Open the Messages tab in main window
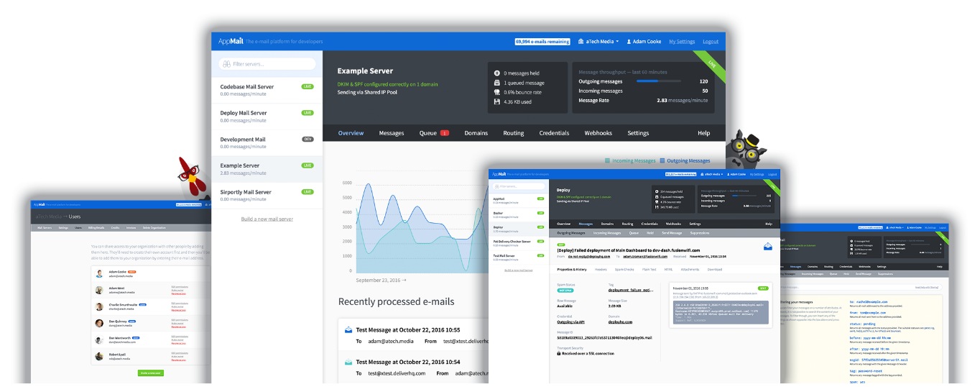 (392, 133)
